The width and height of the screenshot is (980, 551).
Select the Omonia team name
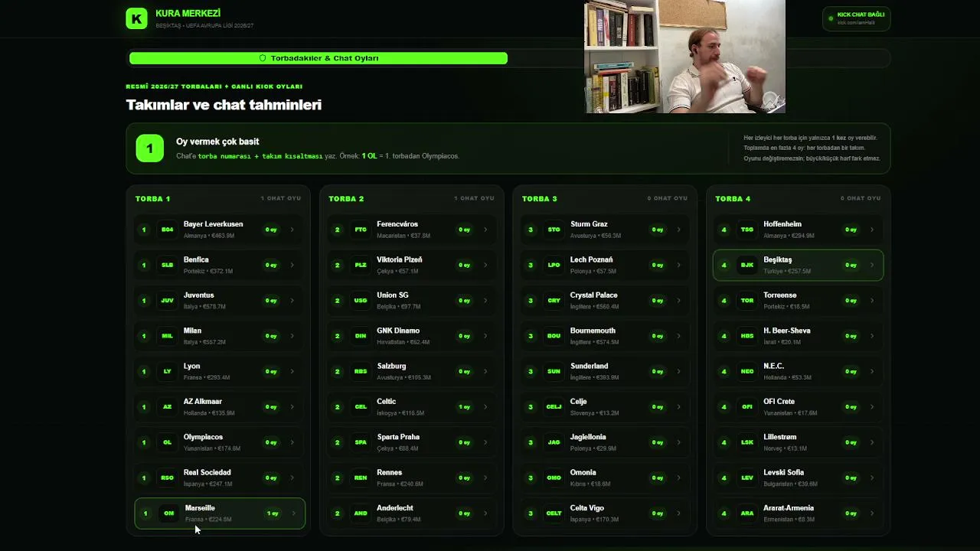(x=583, y=472)
